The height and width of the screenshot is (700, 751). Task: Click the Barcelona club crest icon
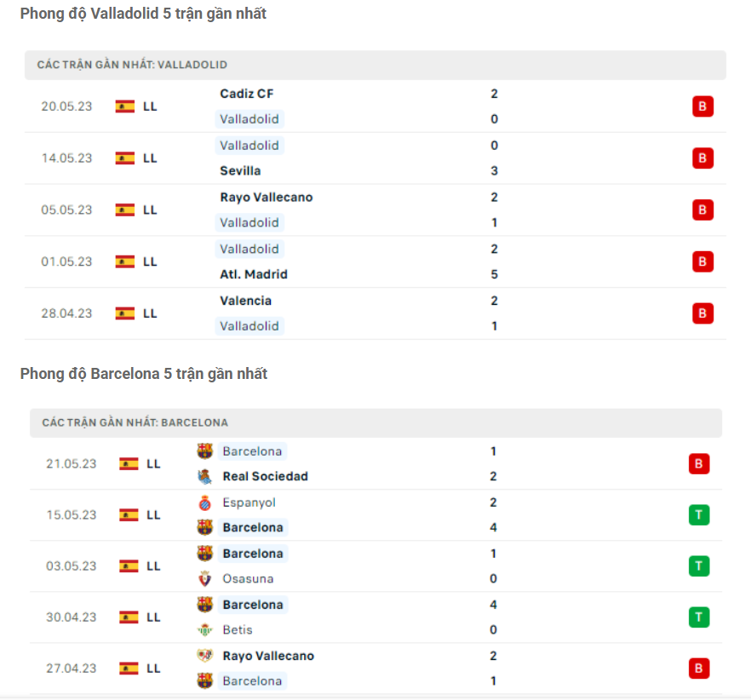click(x=204, y=451)
